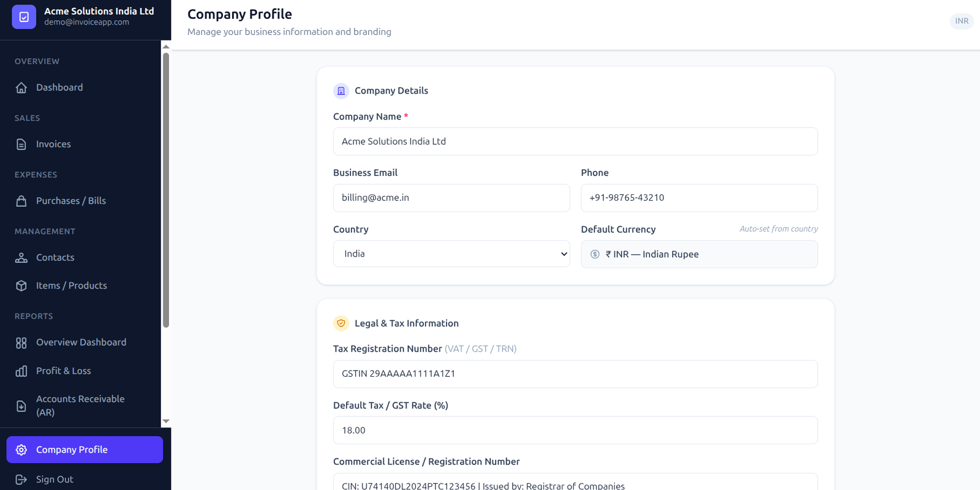Click the Legal & Tax Information heading

pos(407,323)
